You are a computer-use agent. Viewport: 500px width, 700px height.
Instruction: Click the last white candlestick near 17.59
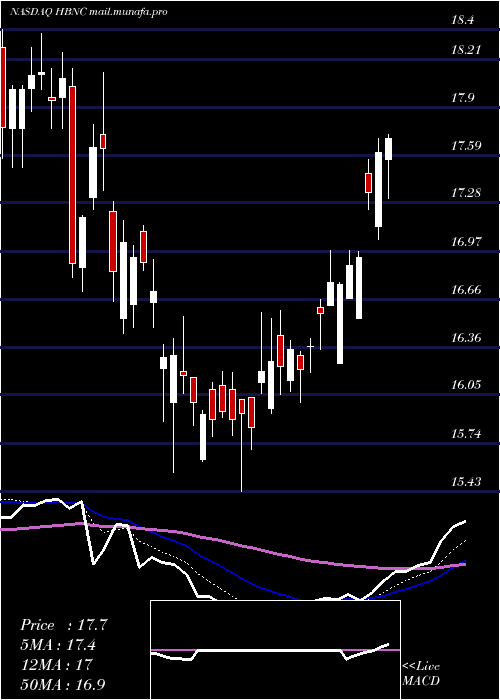(x=388, y=149)
